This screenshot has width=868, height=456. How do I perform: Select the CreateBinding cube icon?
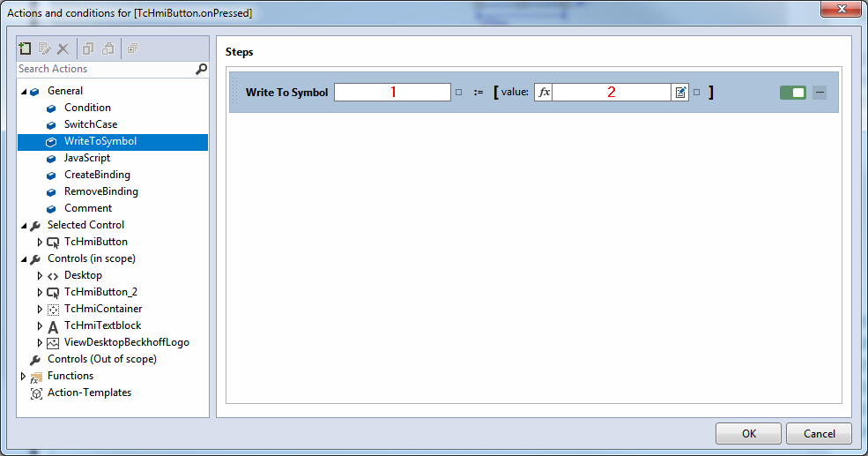coord(51,176)
